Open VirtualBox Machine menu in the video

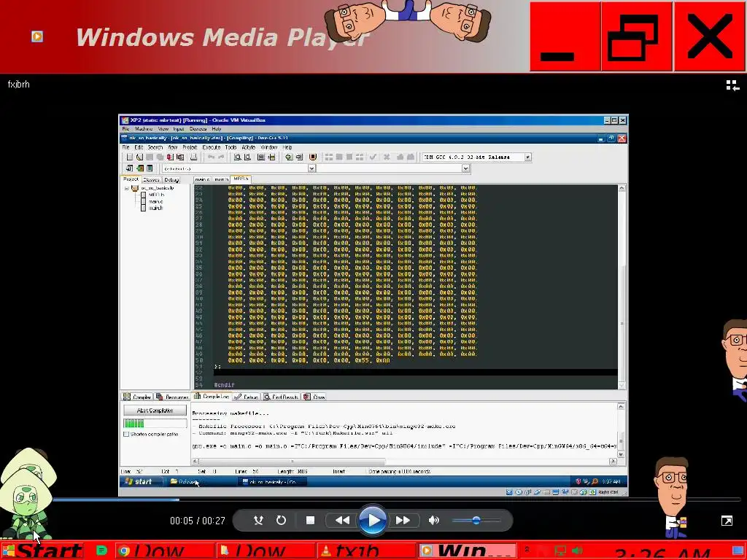tap(144, 128)
